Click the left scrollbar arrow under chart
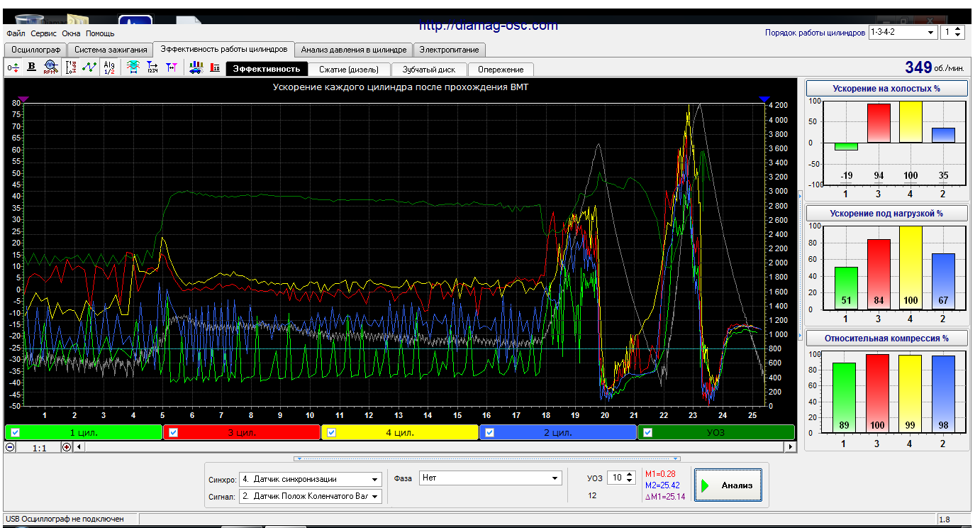980x528 pixels. [x=79, y=447]
